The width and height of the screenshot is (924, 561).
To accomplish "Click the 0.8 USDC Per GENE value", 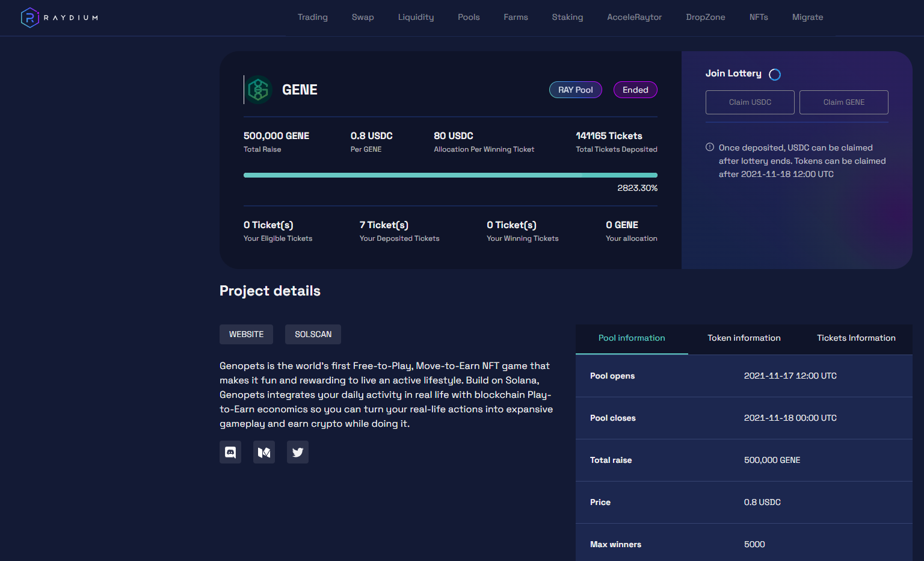I will (x=372, y=136).
